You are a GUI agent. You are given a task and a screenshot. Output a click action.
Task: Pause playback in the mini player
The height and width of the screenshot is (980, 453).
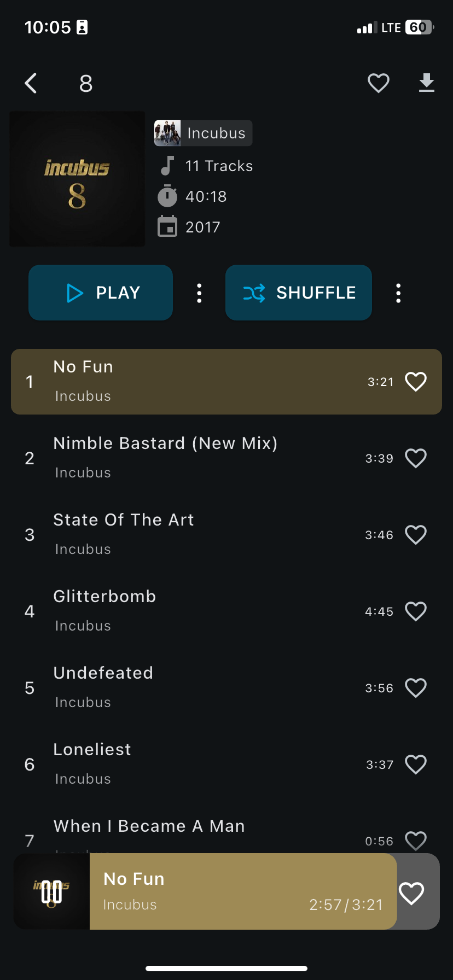pyautogui.click(x=52, y=891)
